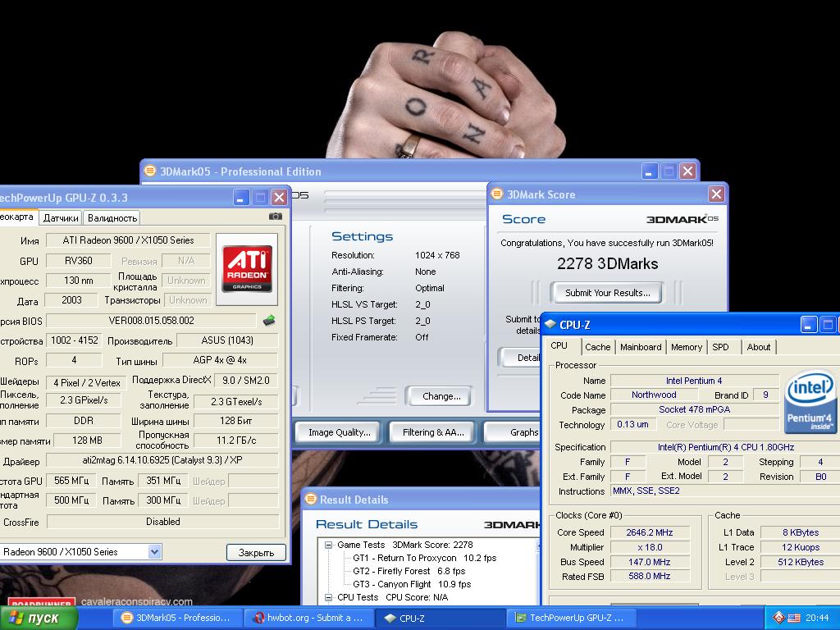This screenshot has width=840, height=630.
Task: Click the driver field ati2mtag 6.14.10.6925
Action: (x=162, y=460)
